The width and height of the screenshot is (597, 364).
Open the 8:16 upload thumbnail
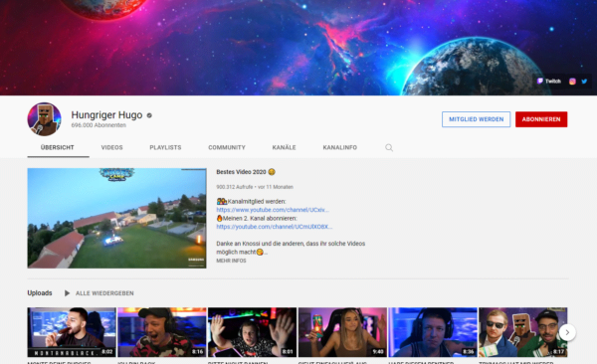point(162,332)
